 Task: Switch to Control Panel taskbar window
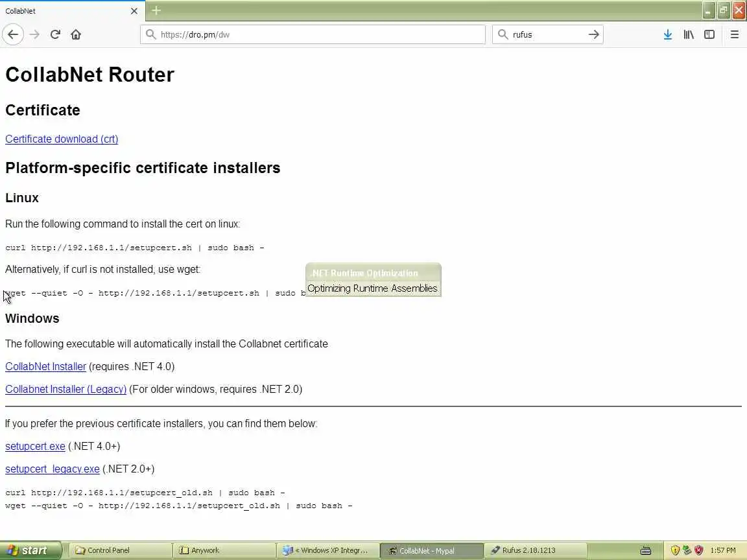[x=119, y=550]
